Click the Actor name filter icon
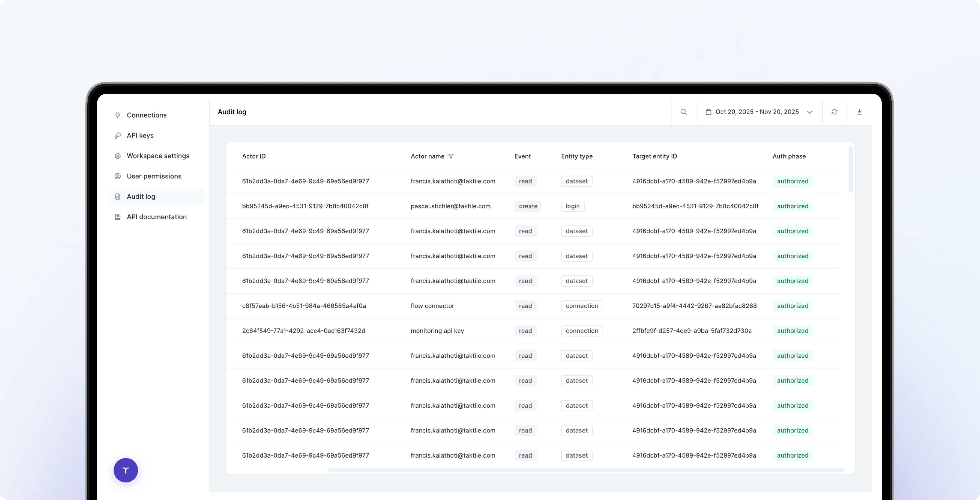Screen dimensions: 980x500 [451, 157]
